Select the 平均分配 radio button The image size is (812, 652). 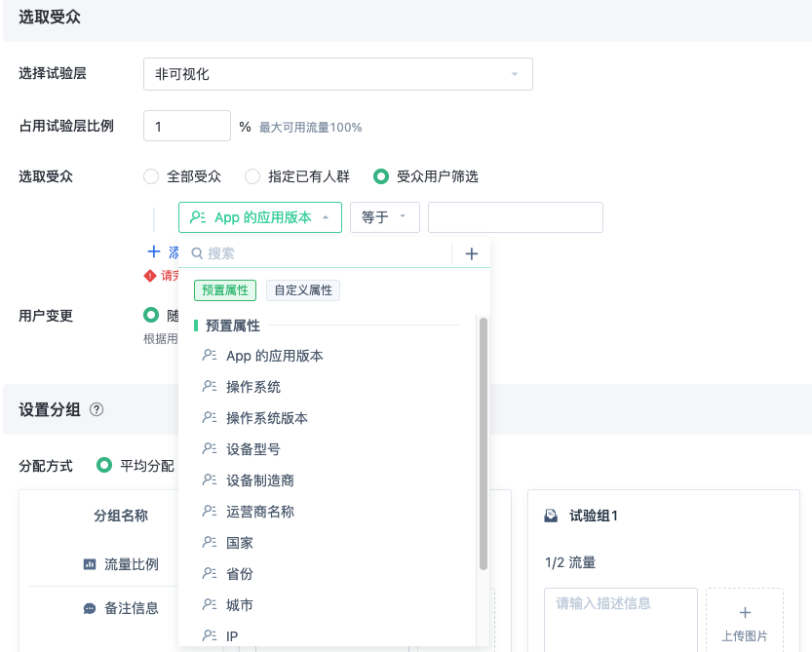click(x=104, y=465)
